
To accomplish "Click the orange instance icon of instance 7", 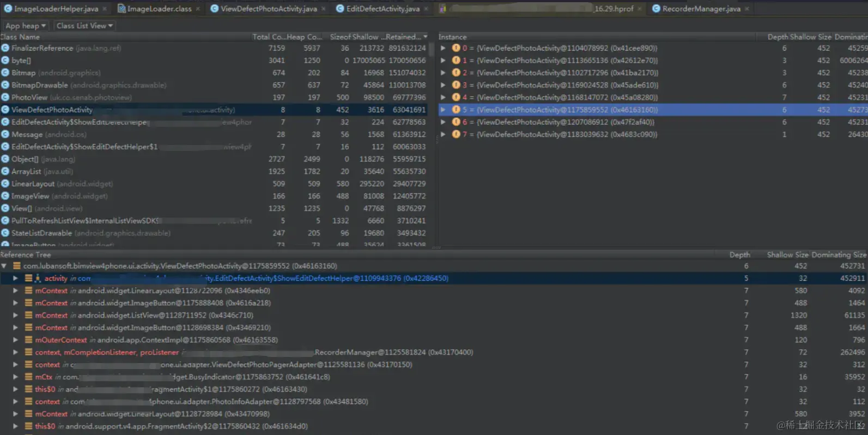I will (456, 134).
